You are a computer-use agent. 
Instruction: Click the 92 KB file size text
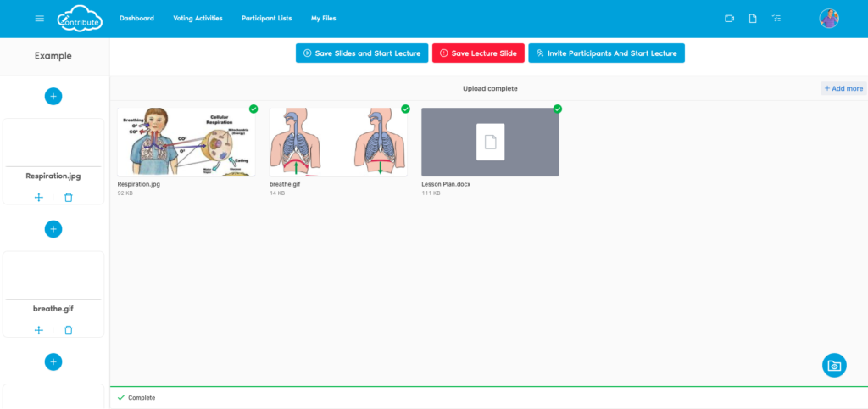125,193
